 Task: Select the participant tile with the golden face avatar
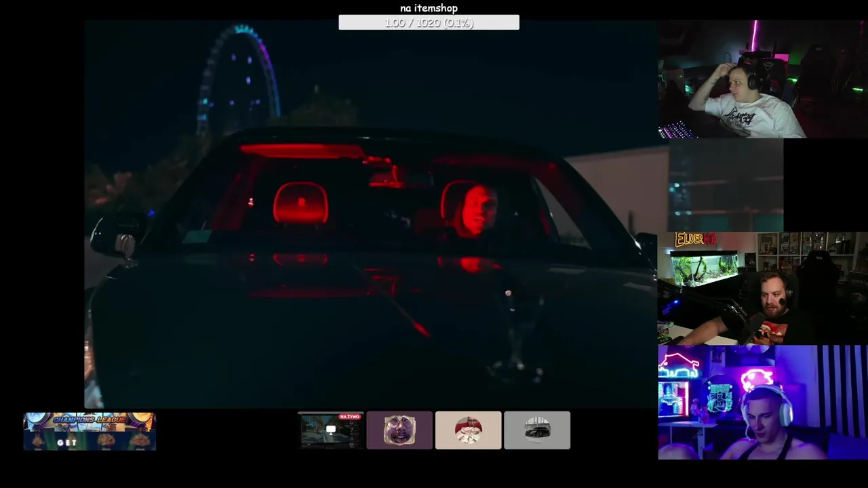point(399,430)
